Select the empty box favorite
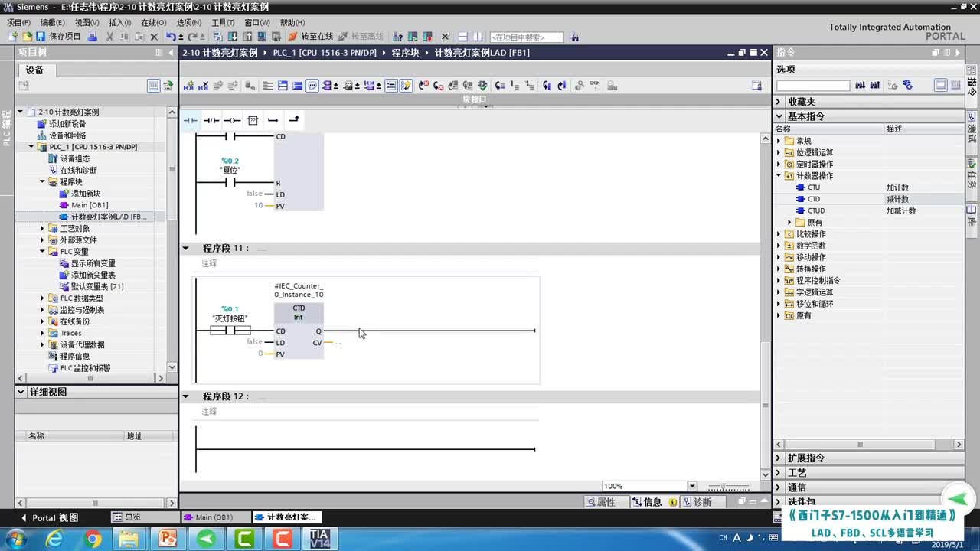This screenshot has width=980, height=551. [253, 120]
